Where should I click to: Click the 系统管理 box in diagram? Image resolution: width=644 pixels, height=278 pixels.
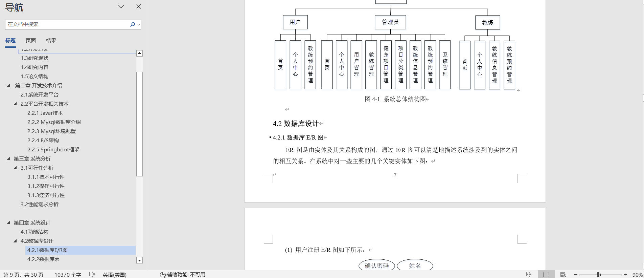click(445, 65)
